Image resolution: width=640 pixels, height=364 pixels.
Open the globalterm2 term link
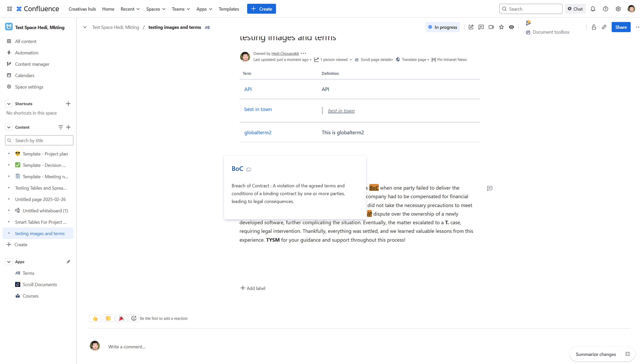click(x=258, y=133)
